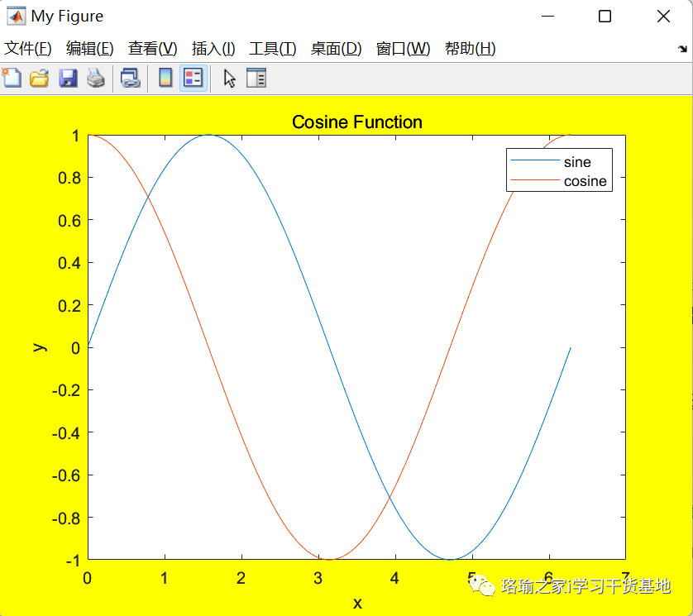This screenshot has height=616, width=693.
Task: Click the blue sine curve near its peak
Action: click(x=209, y=135)
